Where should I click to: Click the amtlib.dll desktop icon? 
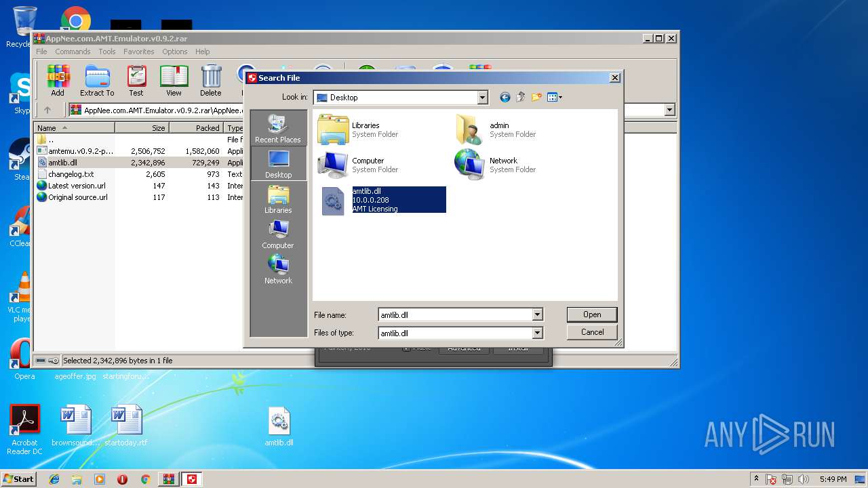(x=279, y=427)
